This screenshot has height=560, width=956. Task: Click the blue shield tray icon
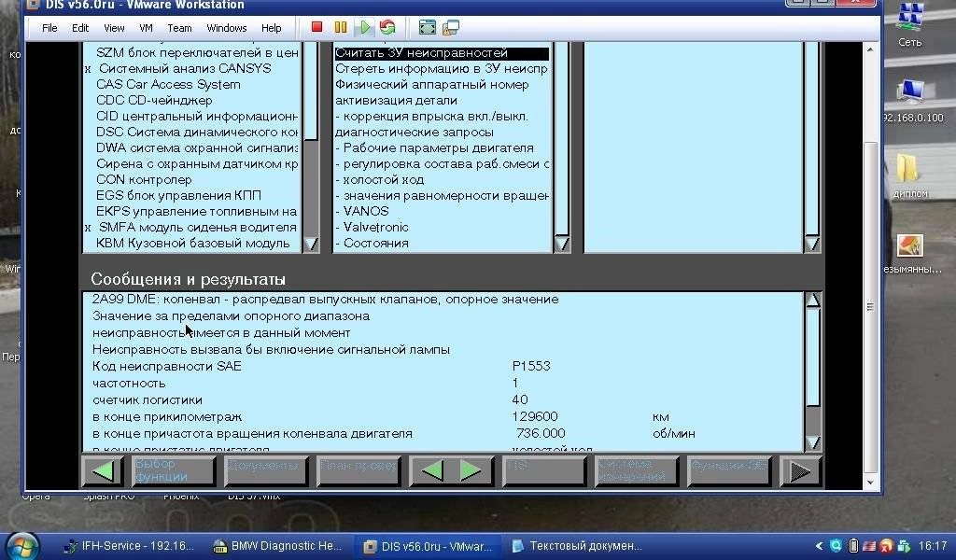836,546
